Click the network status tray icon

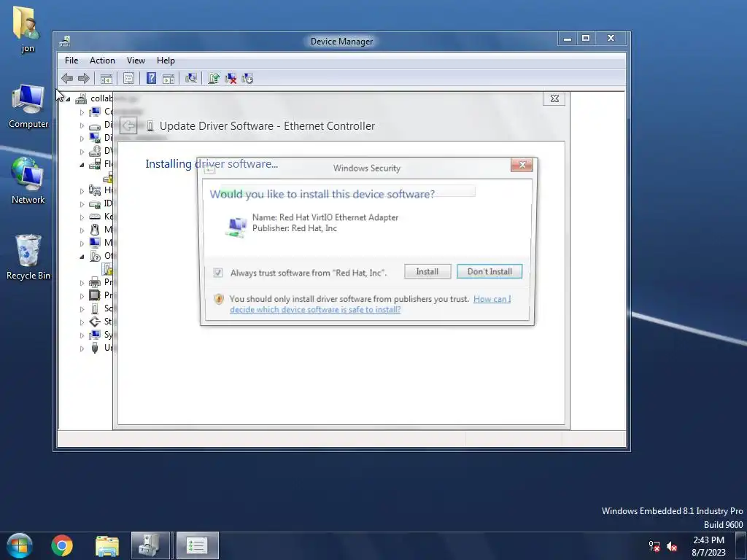point(654,546)
